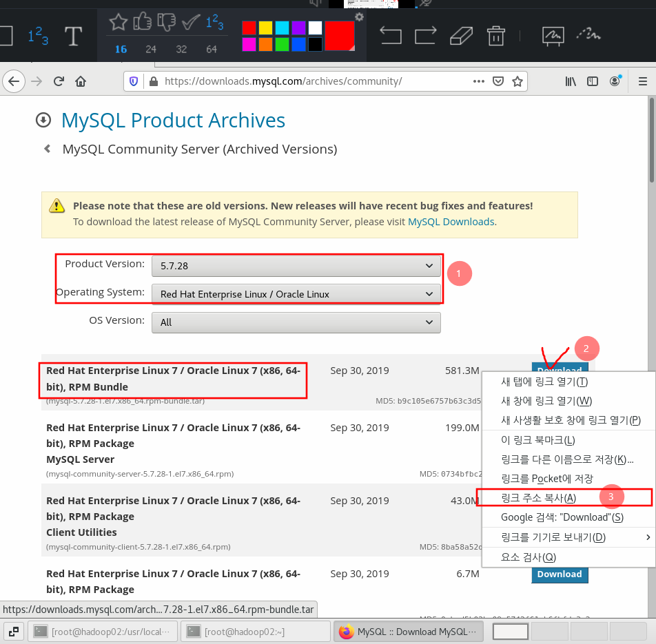Screen dimensions: 656x644
Task: Open Product Version dropdown showing 5.7.28
Action: coord(296,266)
